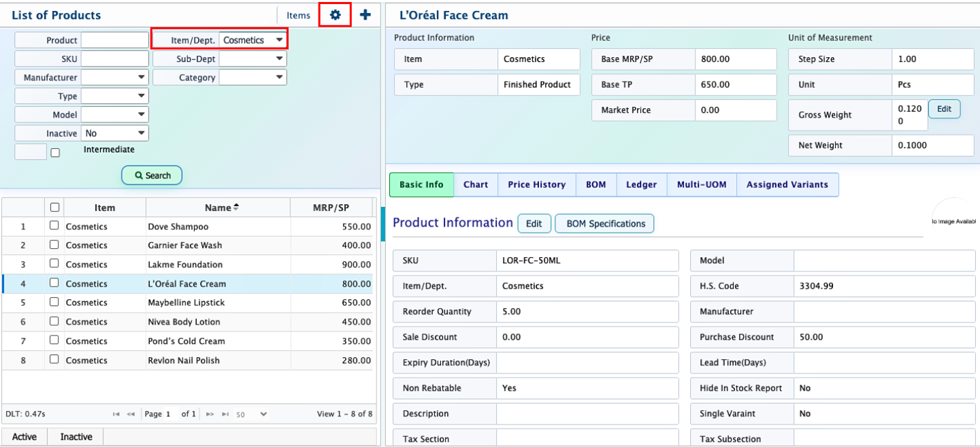Viewport: 980px width, 447px height.
Task: Click the No Image Available thumbnail
Action: 953,221
